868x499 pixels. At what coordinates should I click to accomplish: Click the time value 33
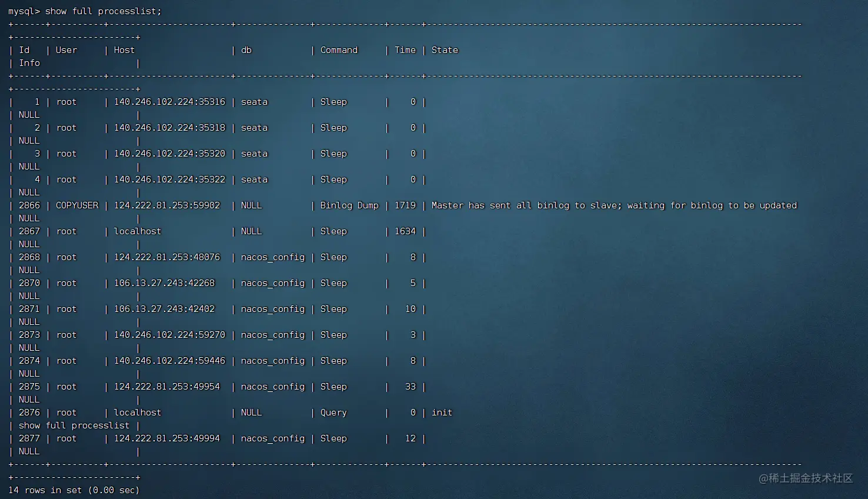click(410, 387)
